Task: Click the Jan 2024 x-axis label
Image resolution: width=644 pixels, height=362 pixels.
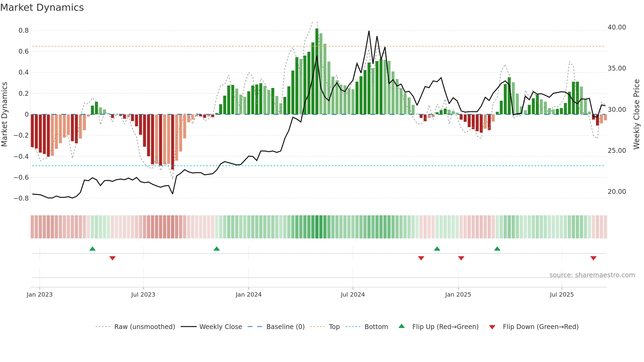Action: [248, 294]
